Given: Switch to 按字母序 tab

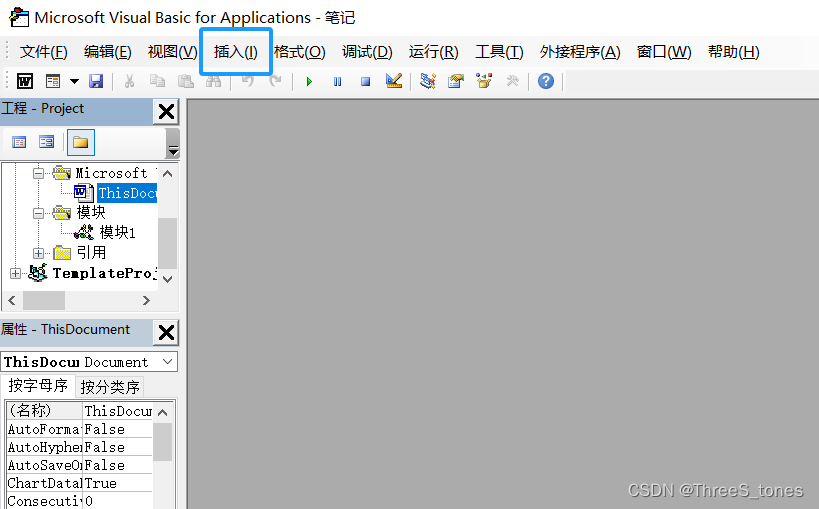Looking at the screenshot, I should (38, 386).
